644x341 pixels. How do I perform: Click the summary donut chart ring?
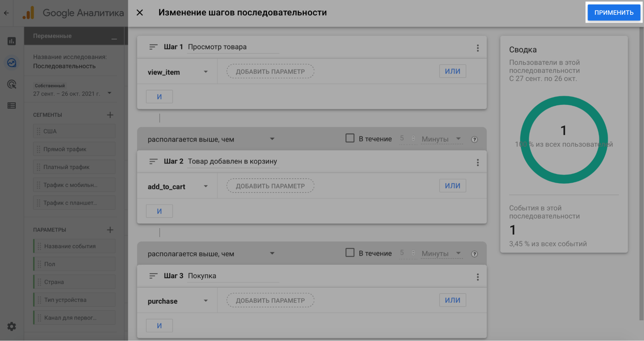564,100
